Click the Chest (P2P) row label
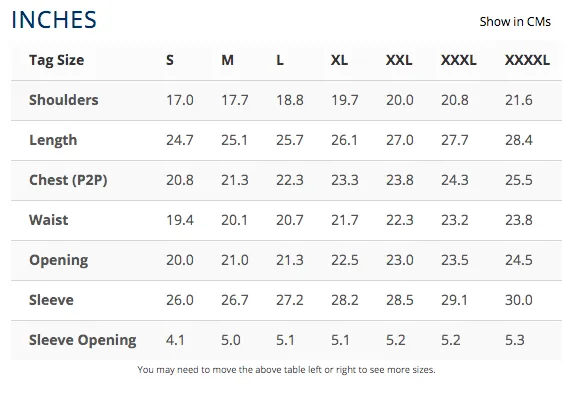 click(x=68, y=180)
